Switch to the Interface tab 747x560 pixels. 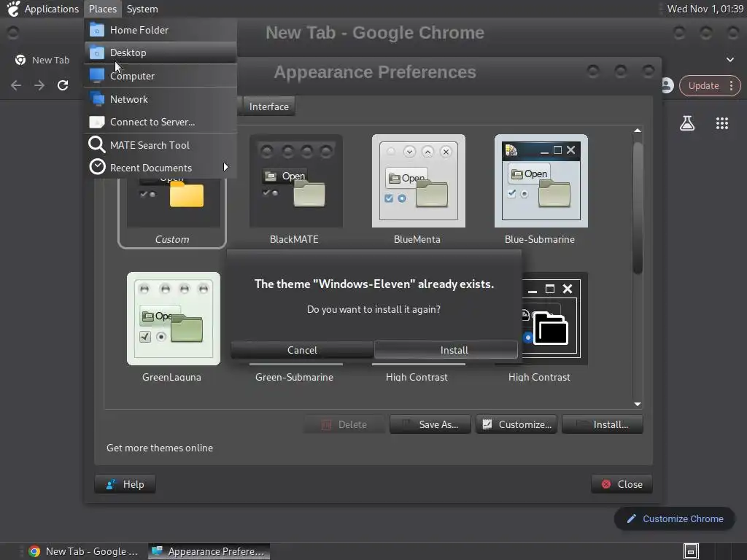click(x=268, y=106)
